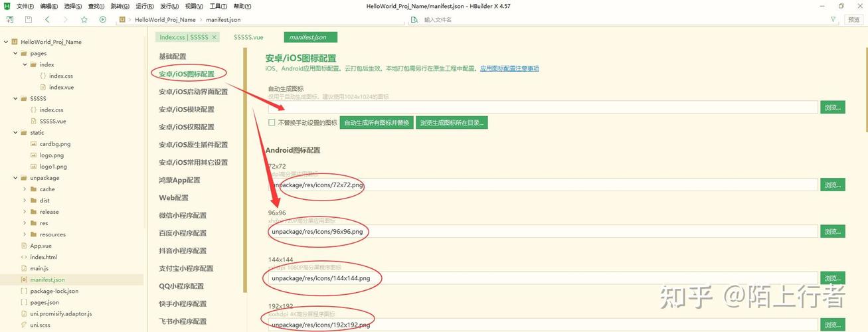This screenshot has width=868, height=332.
Task: Click the uni.scss file icon
Action: click(x=24, y=325)
